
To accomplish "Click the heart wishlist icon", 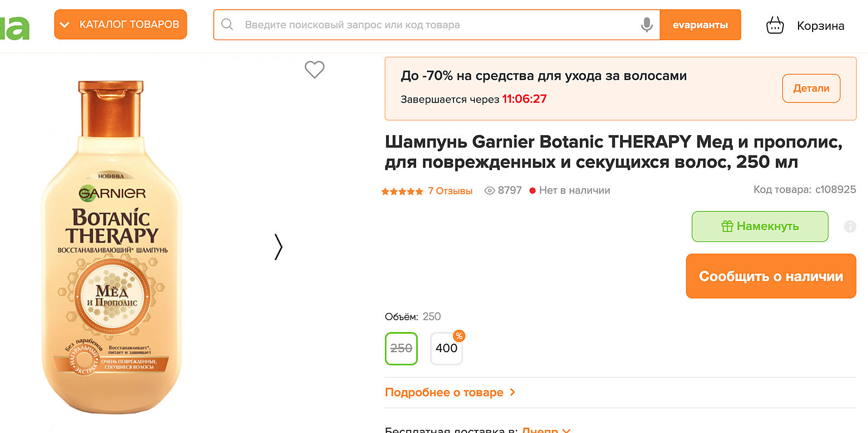I will coord(314,69).
